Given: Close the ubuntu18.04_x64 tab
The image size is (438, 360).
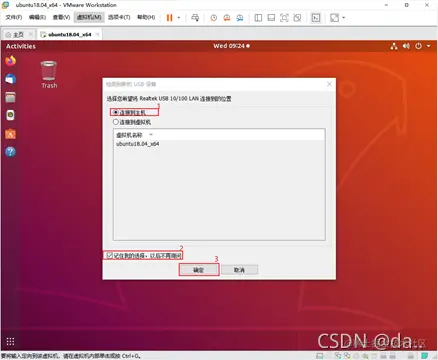Looking at the screenshot, I should click(x=97, y=34).
